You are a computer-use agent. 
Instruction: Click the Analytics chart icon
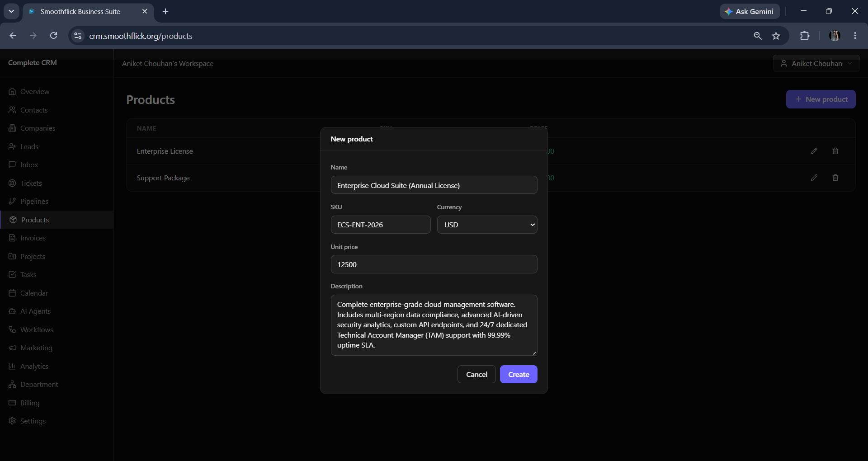[x=12, y=366]
